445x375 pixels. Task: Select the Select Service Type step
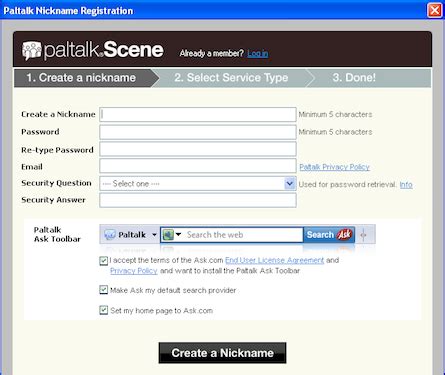point(231,78)
